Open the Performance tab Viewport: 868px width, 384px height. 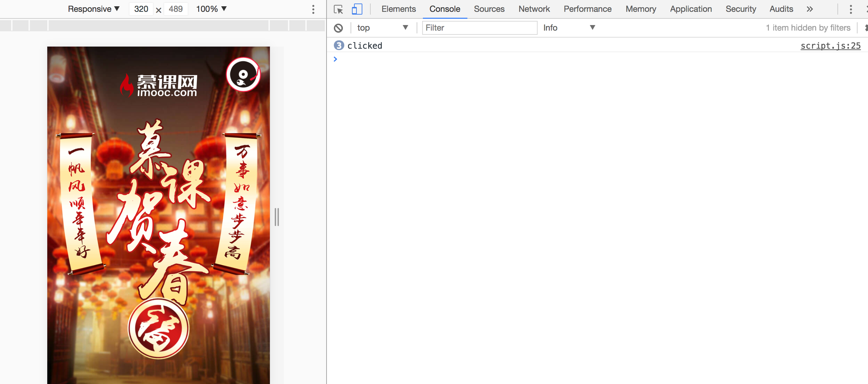[588, 9]
